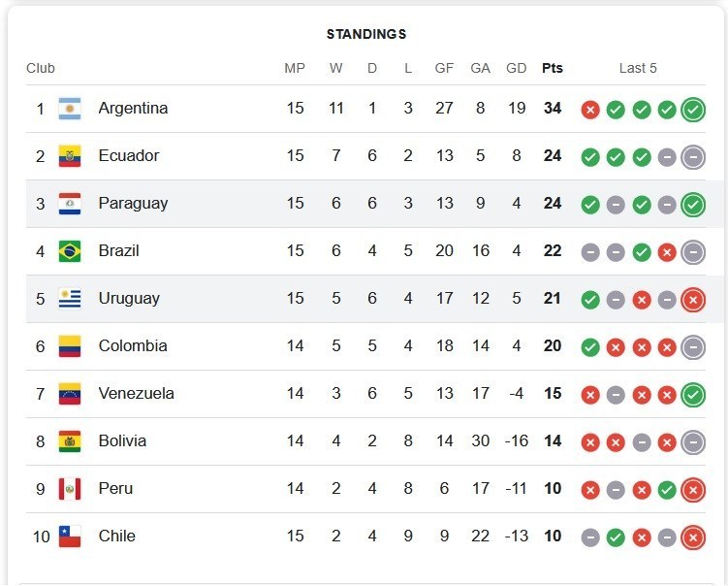
Task: Click Argentina's latest circled win result icon
Action: tap(692, 110)
